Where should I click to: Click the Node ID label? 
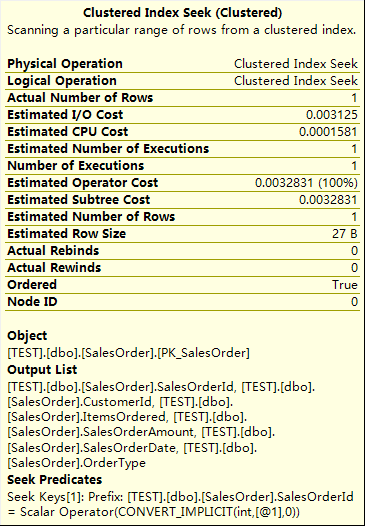[32, 302]
